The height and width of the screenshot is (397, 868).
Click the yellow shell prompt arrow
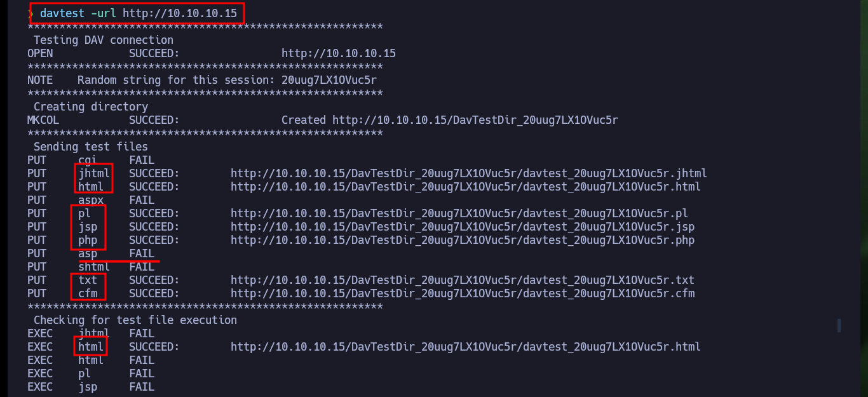point(31,13)
